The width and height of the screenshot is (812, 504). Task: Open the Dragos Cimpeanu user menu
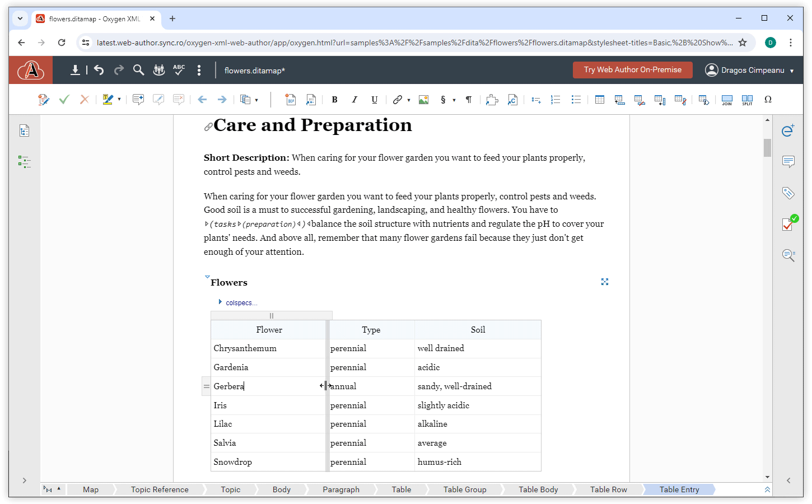(749, 70)
